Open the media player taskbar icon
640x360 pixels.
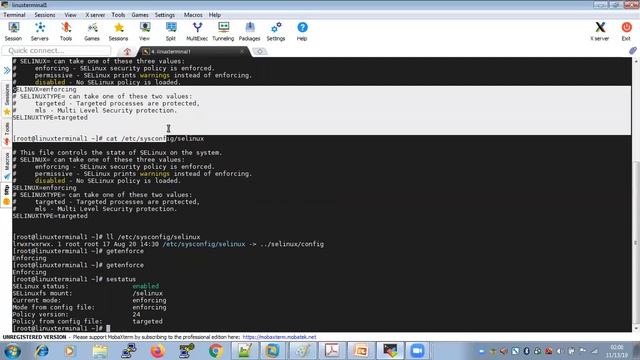pos(69,351)
